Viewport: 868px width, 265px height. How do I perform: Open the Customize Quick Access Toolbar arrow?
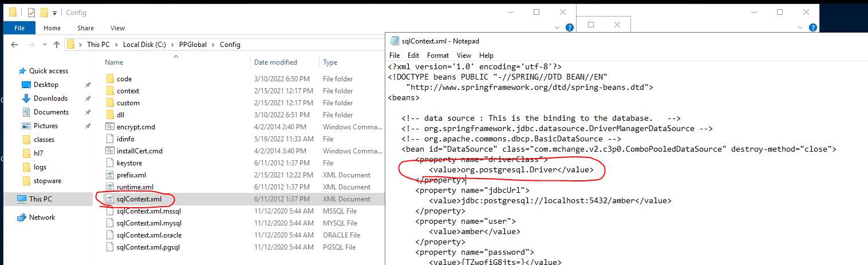pos(54,13)
